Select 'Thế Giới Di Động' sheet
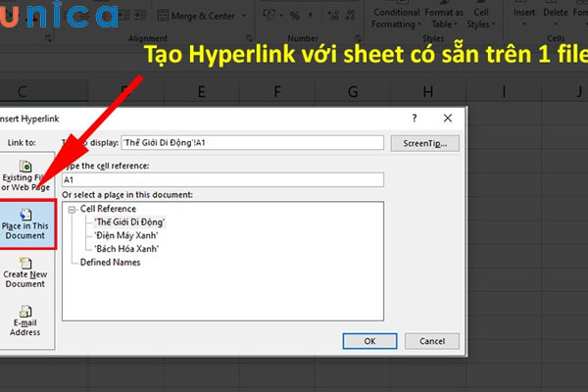The height and width of the screenshot is (392, 588). point(129,222)
